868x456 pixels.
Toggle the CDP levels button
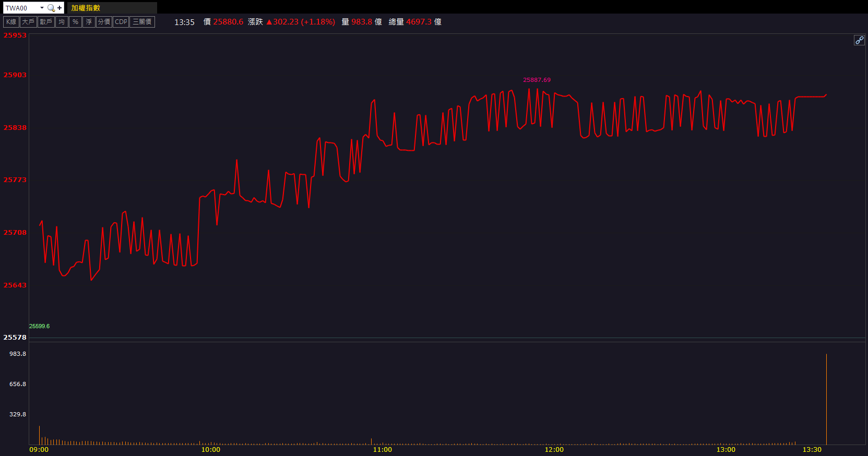tap(121, 22)
